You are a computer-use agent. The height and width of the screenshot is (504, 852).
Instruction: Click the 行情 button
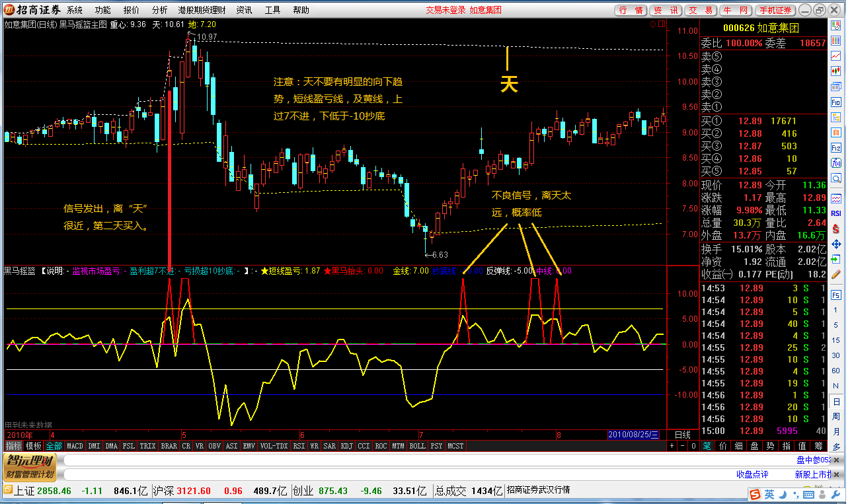(x=631, y=10)
